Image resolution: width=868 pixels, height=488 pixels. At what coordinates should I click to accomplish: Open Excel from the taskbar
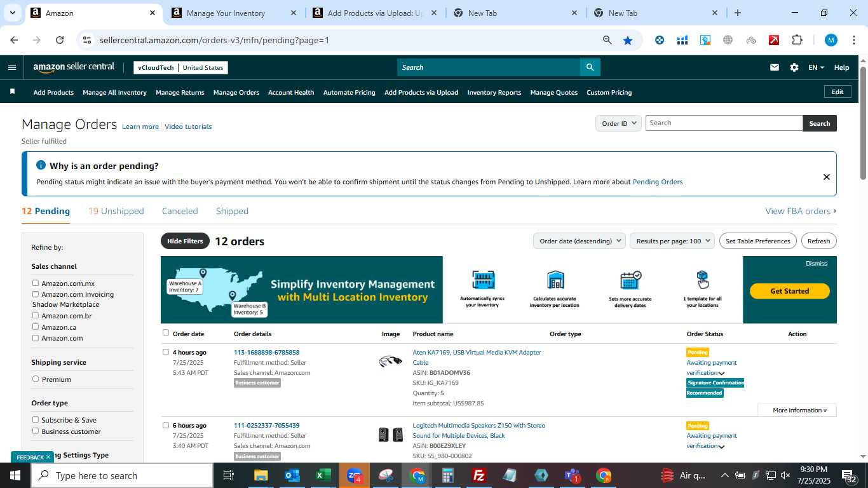pos(323,475)
